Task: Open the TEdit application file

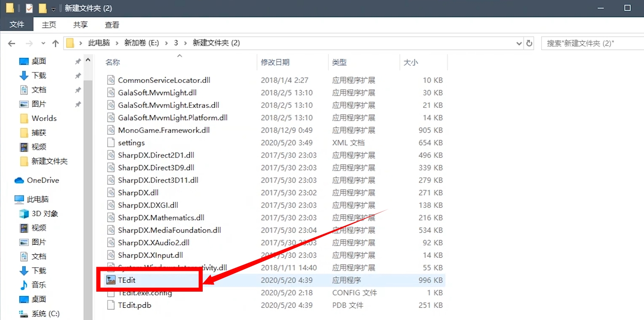Action: pyautogui.click(x=127, y=280)
